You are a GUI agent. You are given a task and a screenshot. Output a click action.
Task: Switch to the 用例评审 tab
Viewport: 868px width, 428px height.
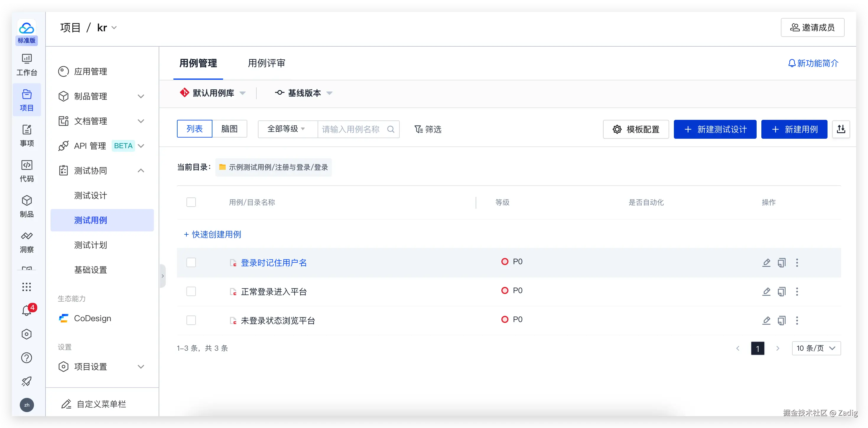(266, 63)
